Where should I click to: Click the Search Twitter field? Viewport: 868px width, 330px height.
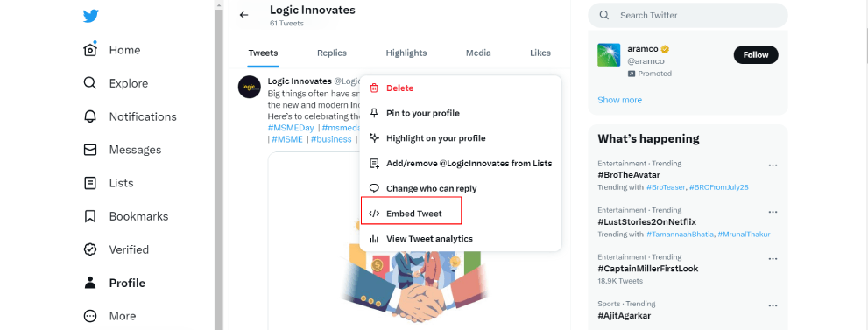[688, 16]
